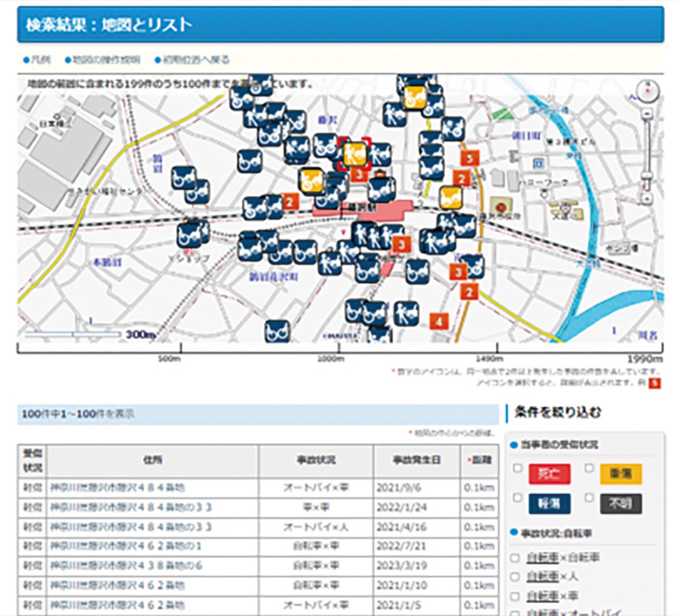The height and width of the screenshot is (616, 677).
Task: Zoom in using the map plus button
Action: tap(647, 115)
